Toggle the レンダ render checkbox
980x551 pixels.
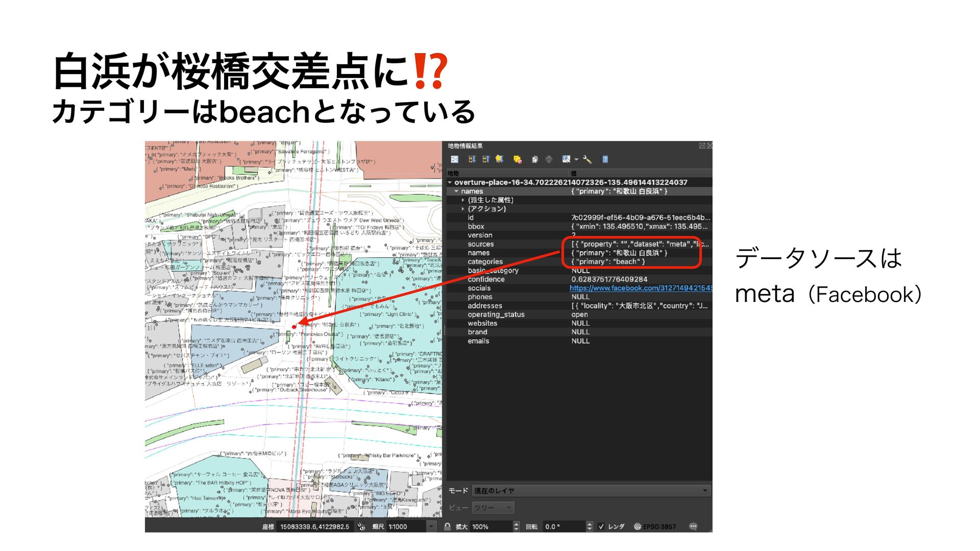pos(601,527)
